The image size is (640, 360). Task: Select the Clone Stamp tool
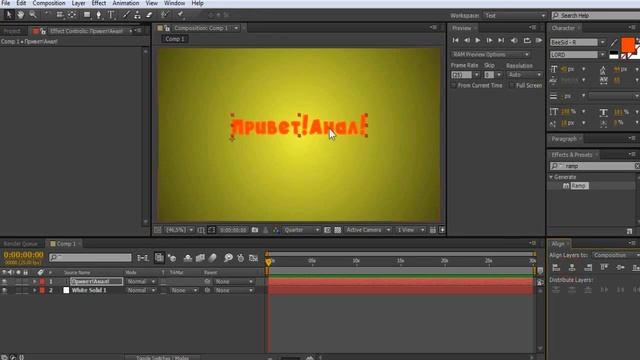point(137,15)
